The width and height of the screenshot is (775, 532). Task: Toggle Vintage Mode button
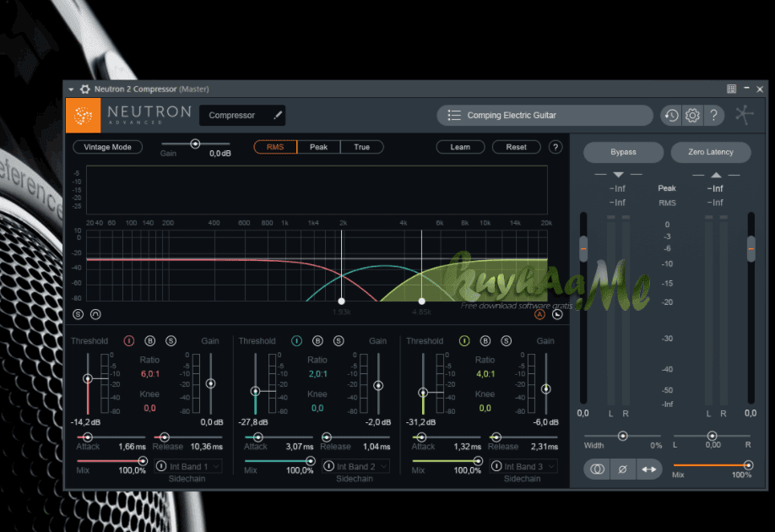click(x=108, y=147)
